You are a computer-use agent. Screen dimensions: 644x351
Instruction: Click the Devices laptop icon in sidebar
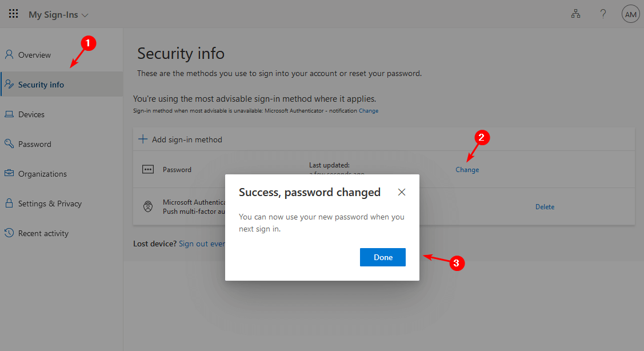click(9, 114)
